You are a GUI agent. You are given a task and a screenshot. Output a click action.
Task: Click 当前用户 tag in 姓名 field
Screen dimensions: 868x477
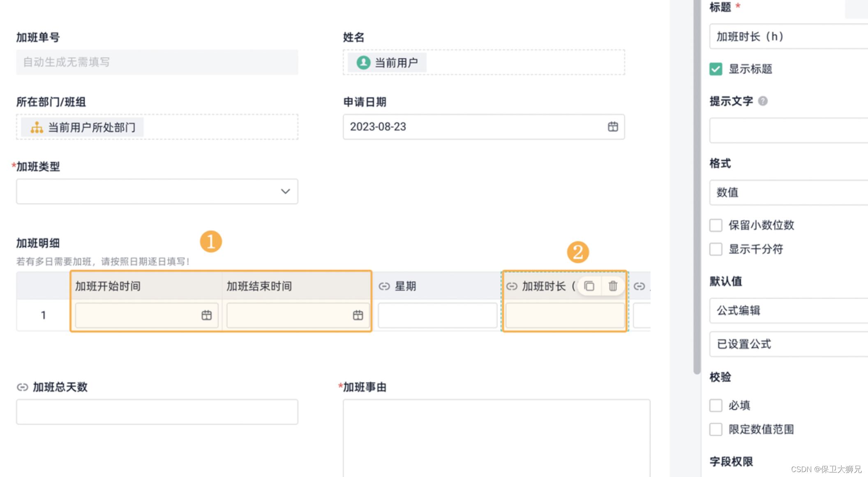pyautogui.click(x=387, y=63)
